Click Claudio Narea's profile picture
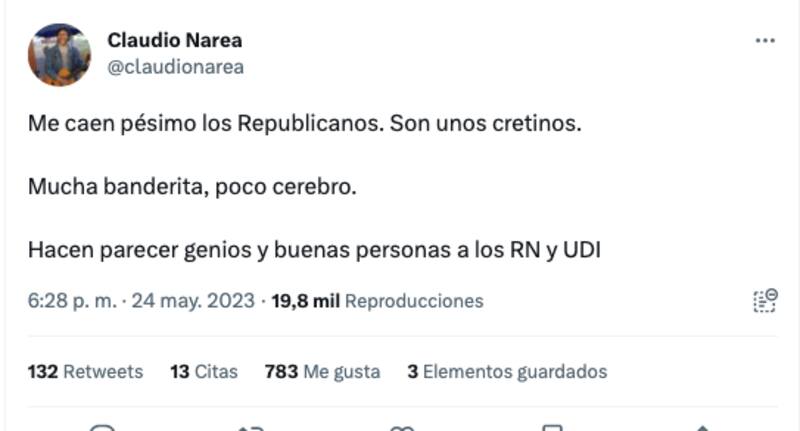 [x=59, y=55]
